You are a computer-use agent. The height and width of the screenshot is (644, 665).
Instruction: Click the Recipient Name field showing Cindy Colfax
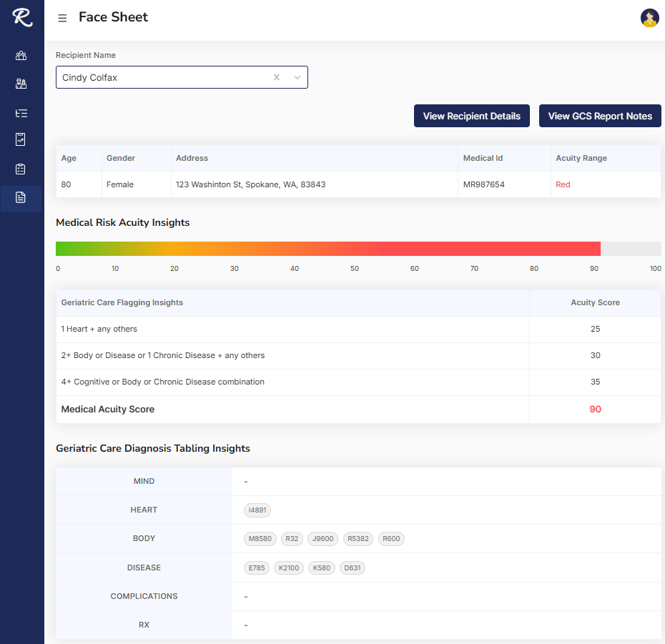point(182,77)
